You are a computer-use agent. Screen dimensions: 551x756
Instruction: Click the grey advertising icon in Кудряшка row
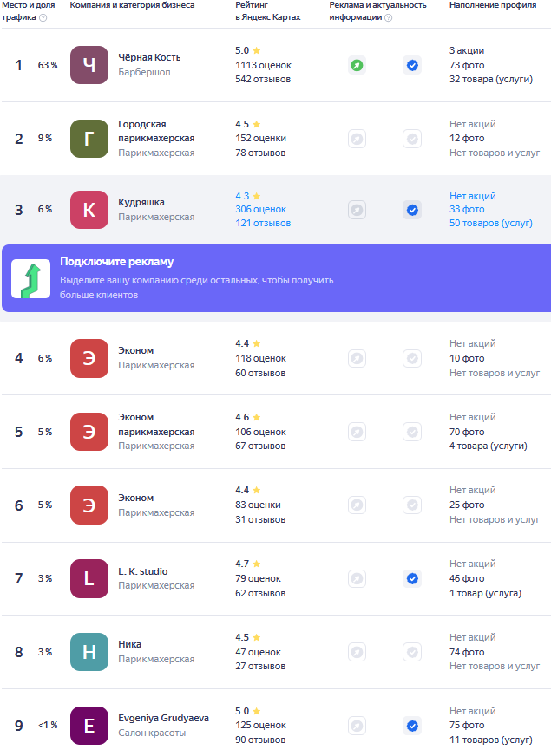pyautogui.click(x=357, y=210)
